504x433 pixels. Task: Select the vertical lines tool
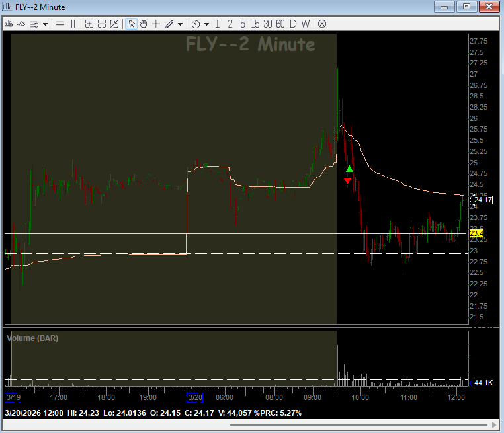(73, 24)
